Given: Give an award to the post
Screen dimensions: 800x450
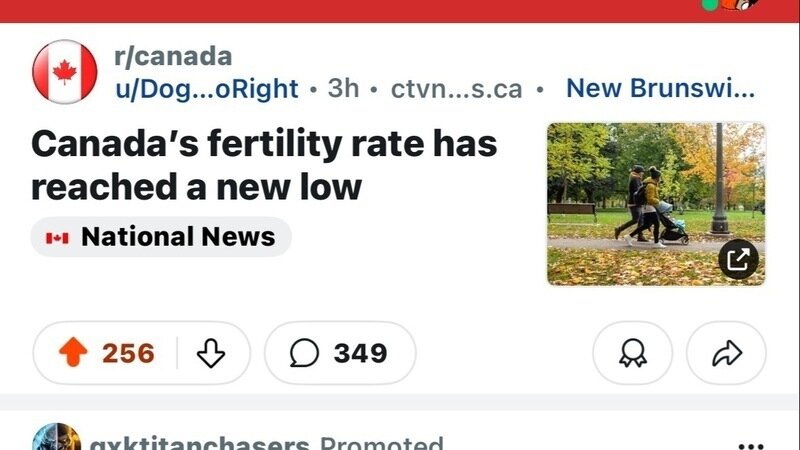Looking at the screenshot, I should coord(632,353).
